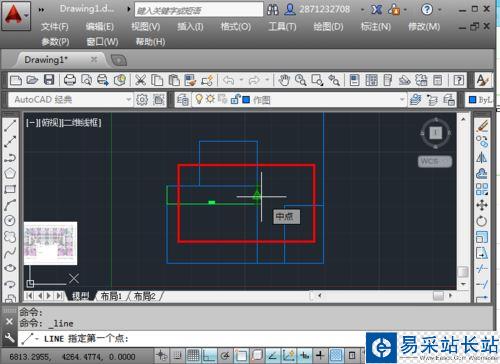
Task: Switch to the 布局1 layout tab
Action: coord(111,296)
